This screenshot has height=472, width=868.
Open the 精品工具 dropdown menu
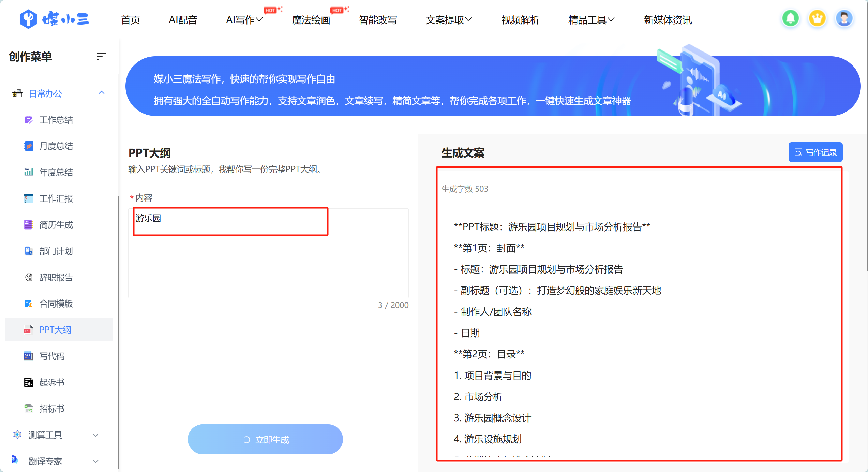(x=591, y=20)
